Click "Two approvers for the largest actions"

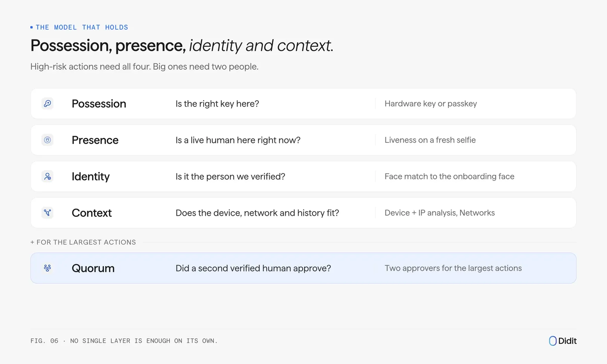click(x=453, y=268)
